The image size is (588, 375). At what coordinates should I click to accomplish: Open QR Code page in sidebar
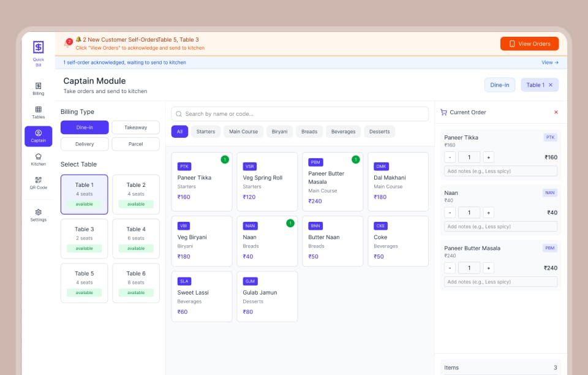click(x=38, y=183)
